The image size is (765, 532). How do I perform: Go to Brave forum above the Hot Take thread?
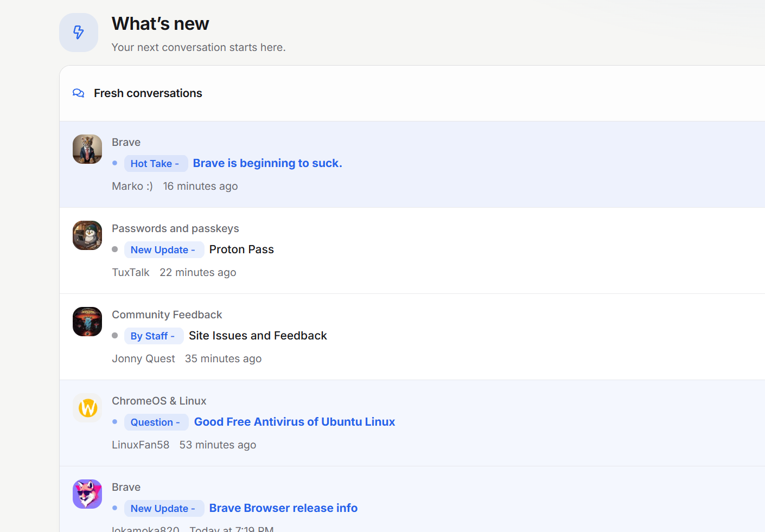pos(126,142)
